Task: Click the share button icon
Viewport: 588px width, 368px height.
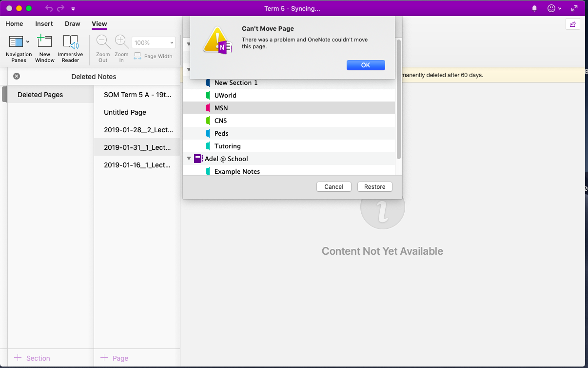Action: point(573,24)
